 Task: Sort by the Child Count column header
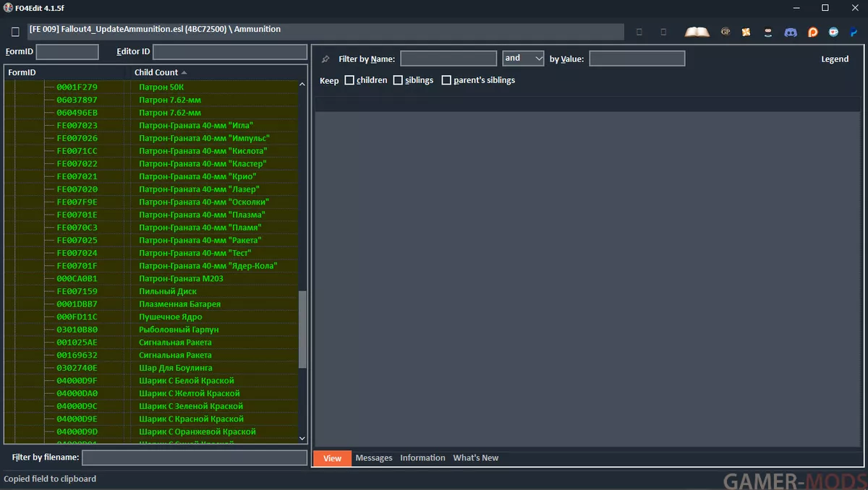(156, 72)
